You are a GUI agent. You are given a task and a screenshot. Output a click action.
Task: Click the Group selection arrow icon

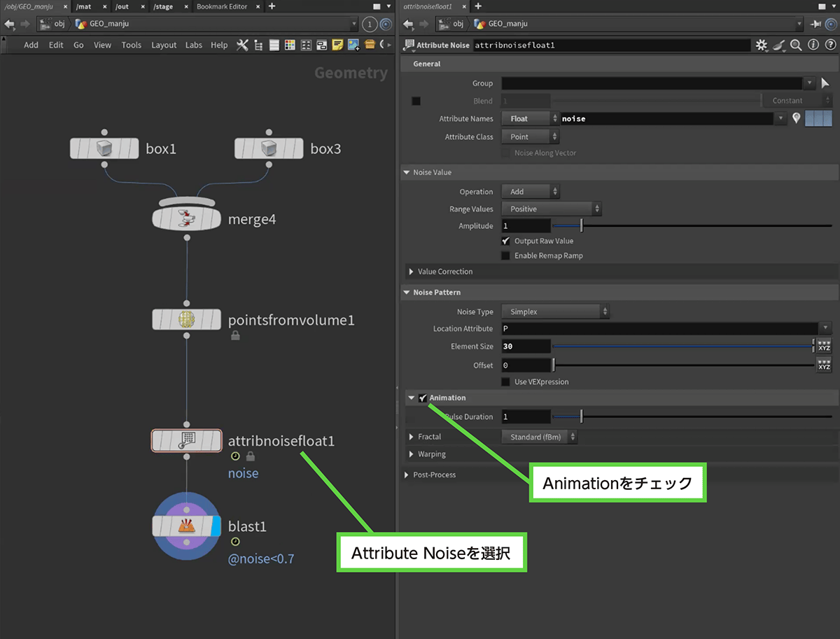825,83
